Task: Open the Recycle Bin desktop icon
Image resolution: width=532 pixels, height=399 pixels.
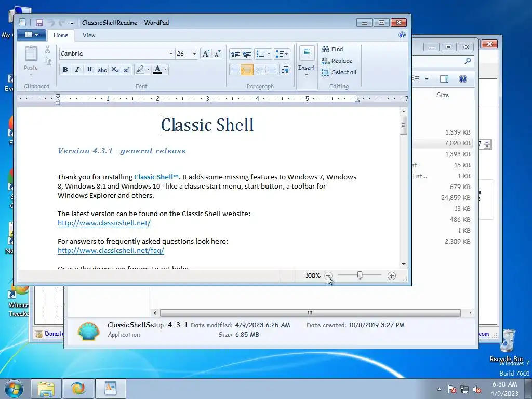Action: [x=507, y=345]
